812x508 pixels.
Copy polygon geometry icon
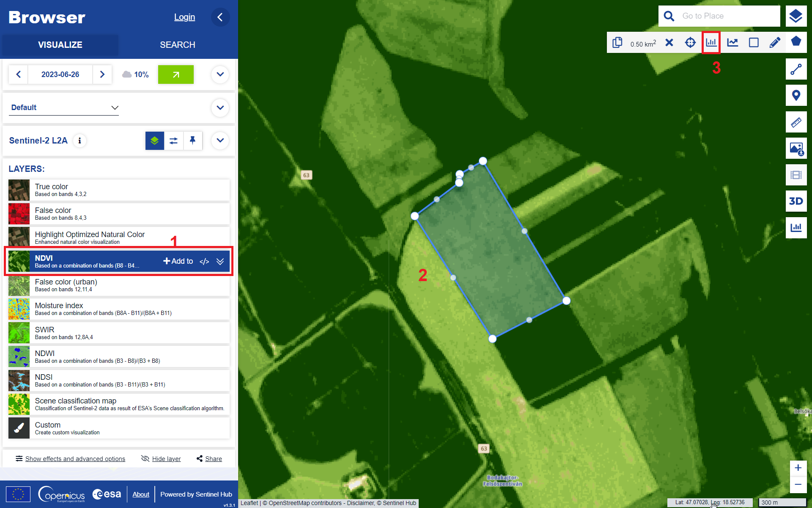[x=617, y=42]
